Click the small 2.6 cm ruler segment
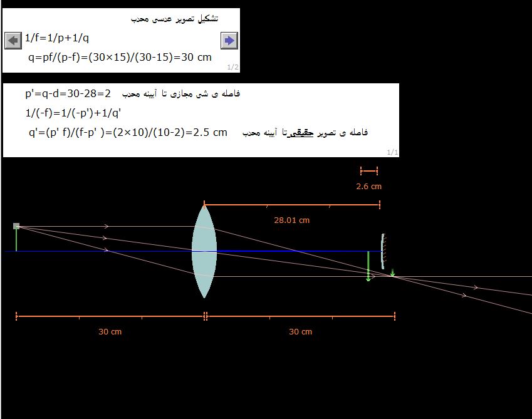 (369, 170)
